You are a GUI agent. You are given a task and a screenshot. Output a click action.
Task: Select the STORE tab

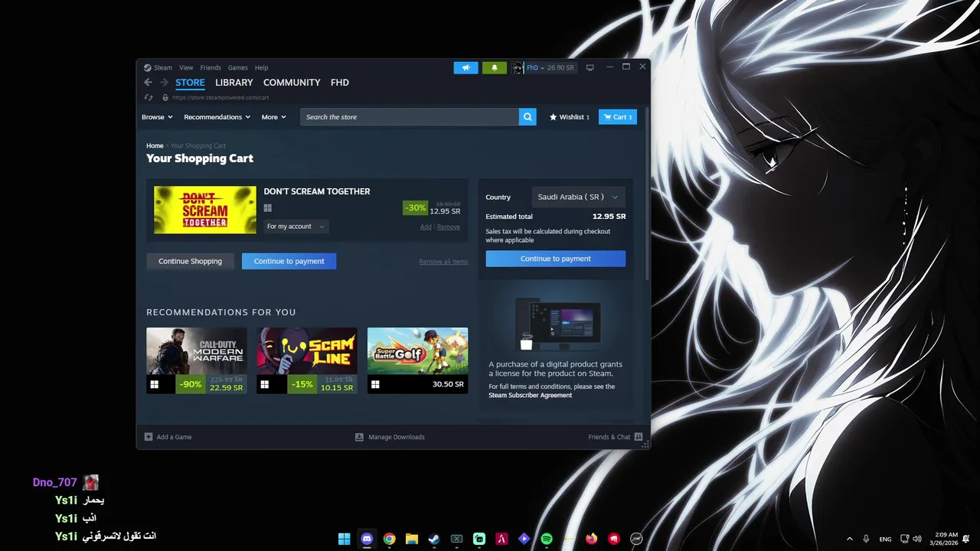[x=190, y=83]
